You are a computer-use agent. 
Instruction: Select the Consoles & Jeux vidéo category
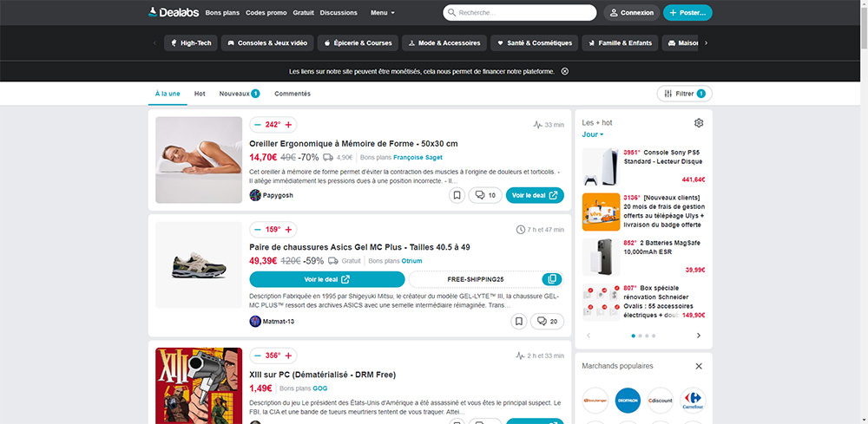point(267,43)
